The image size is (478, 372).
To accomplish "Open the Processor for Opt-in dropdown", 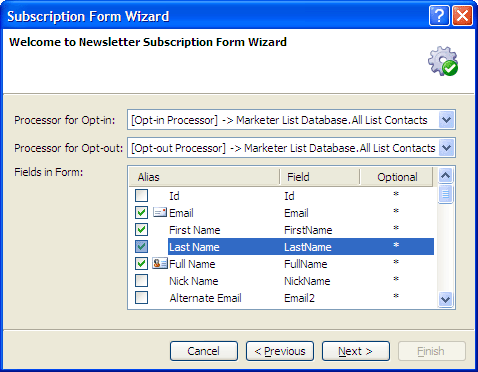I will point(446,120).
